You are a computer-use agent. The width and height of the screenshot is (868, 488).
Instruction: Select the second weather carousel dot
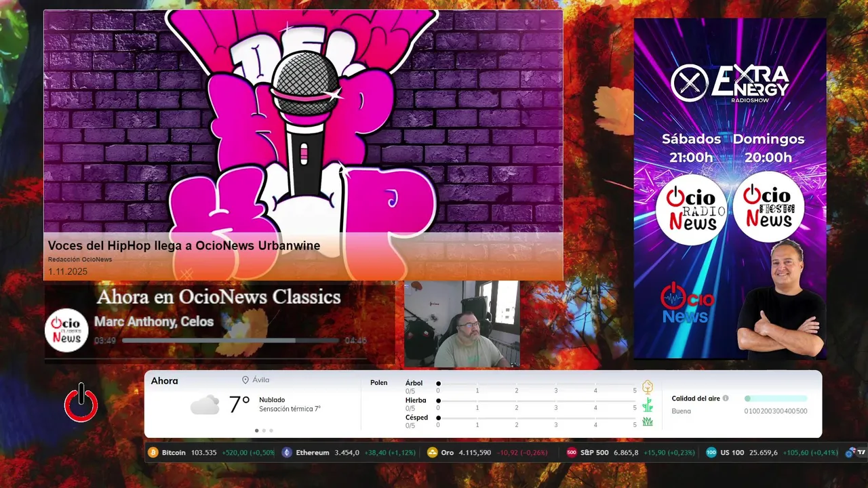pos(264,430)
